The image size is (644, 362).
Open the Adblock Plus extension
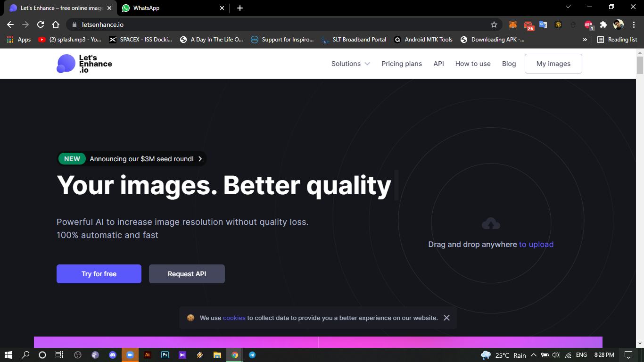tap(589, 25)
